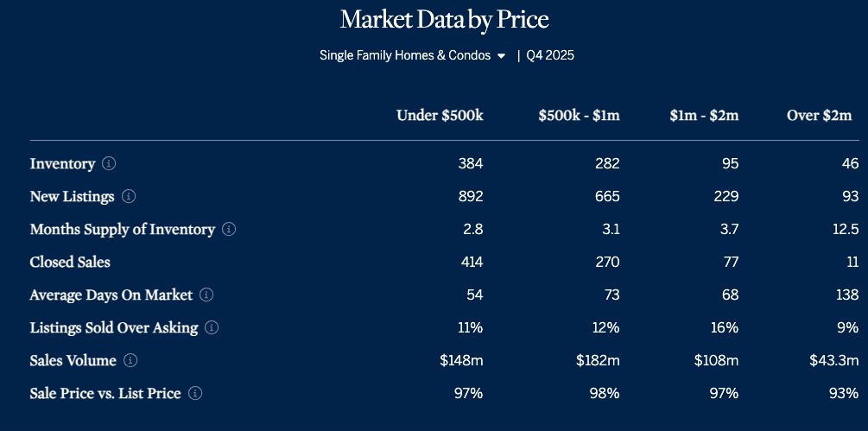
Task: Click the $182m sales volume value
Action: pyautogui.click(x=598, y=360)
